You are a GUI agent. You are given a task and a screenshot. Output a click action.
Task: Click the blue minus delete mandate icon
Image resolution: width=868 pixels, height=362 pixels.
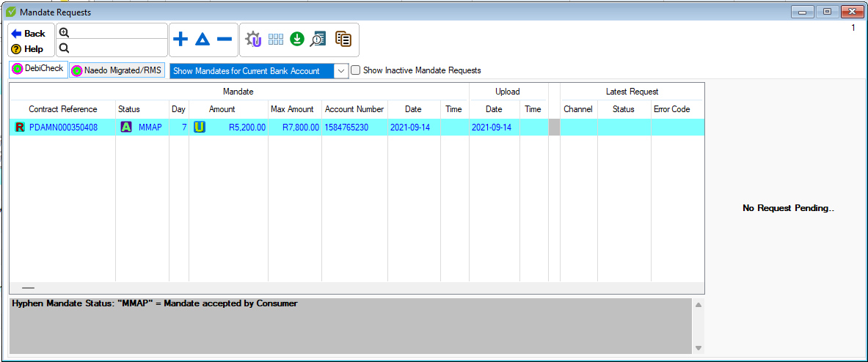(225, 40)
